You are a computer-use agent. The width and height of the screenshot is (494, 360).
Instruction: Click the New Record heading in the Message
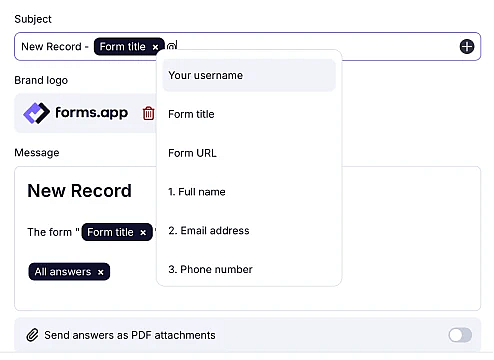pyautogui.click(x=79, y=191)
